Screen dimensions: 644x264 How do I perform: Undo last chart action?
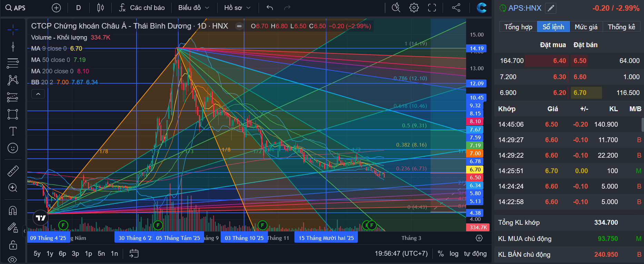click(x=270, y=8)
